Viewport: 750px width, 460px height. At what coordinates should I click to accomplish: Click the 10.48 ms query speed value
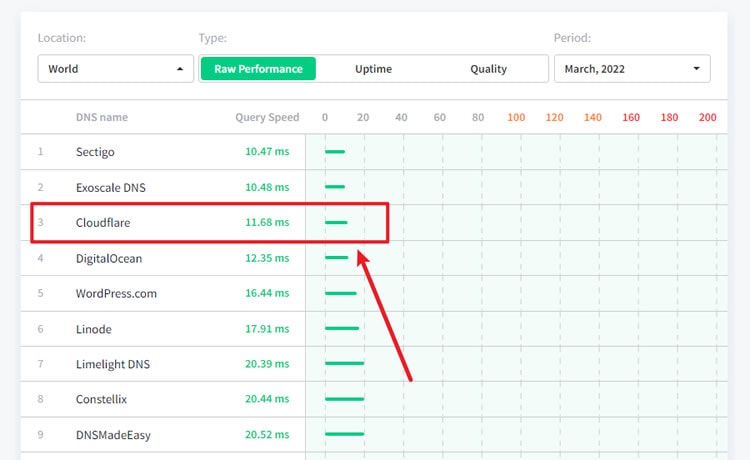pyautogui.click(x=267, y=187)
